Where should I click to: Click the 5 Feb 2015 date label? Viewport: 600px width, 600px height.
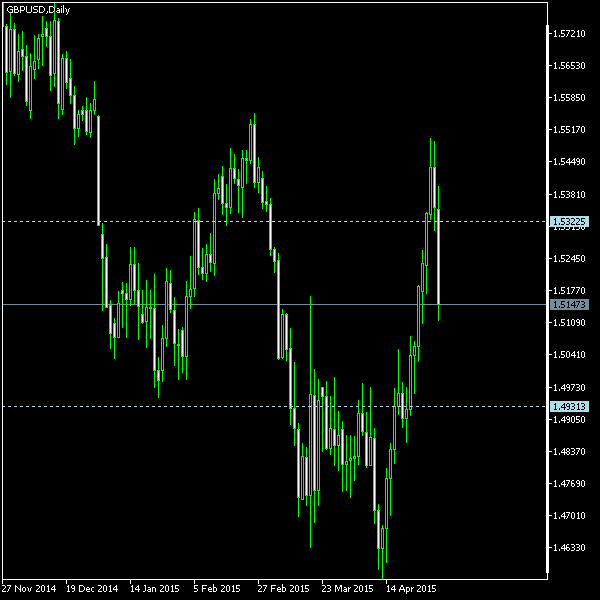(x=217, y=589)
